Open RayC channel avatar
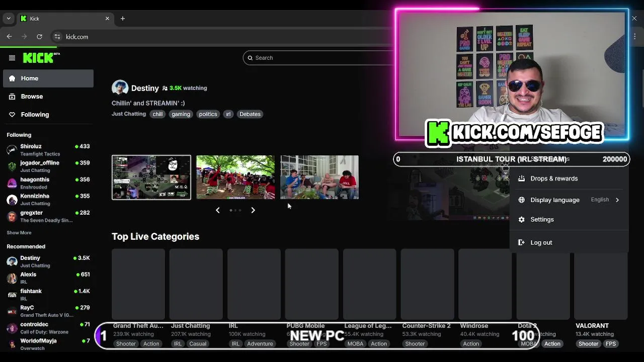This screenshot has width=644, height=362. point(12,311)
